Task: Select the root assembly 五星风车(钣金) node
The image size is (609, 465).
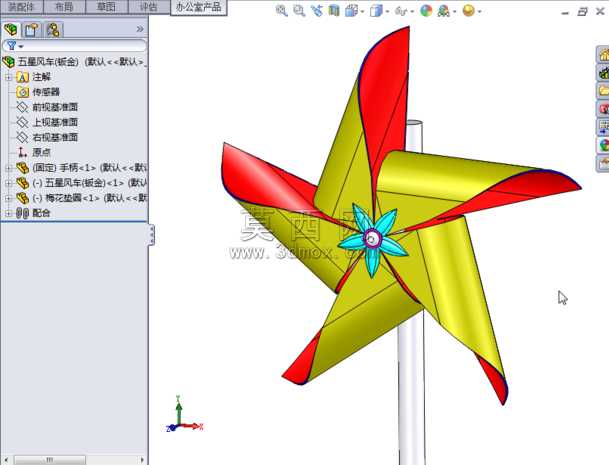Action: (x=75, y=61)
